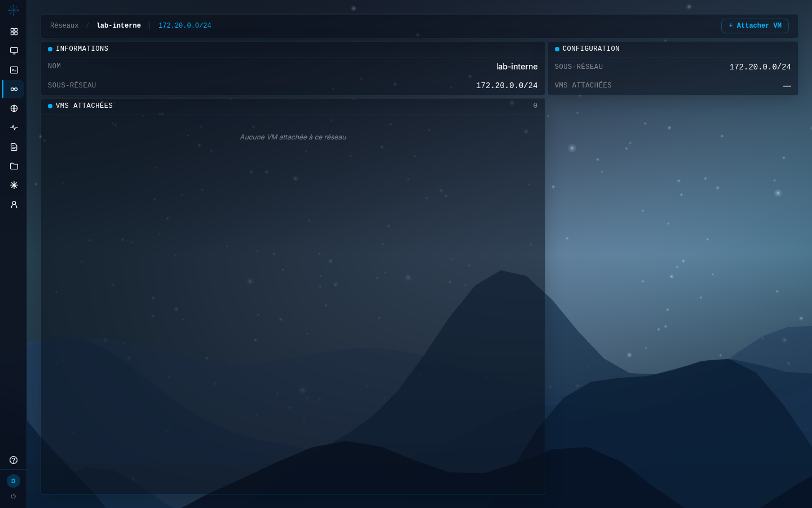This screenshot has width=812, height=508.
Task: Click the asterisk star icon in the sidebar
Action: pos(14,185)
